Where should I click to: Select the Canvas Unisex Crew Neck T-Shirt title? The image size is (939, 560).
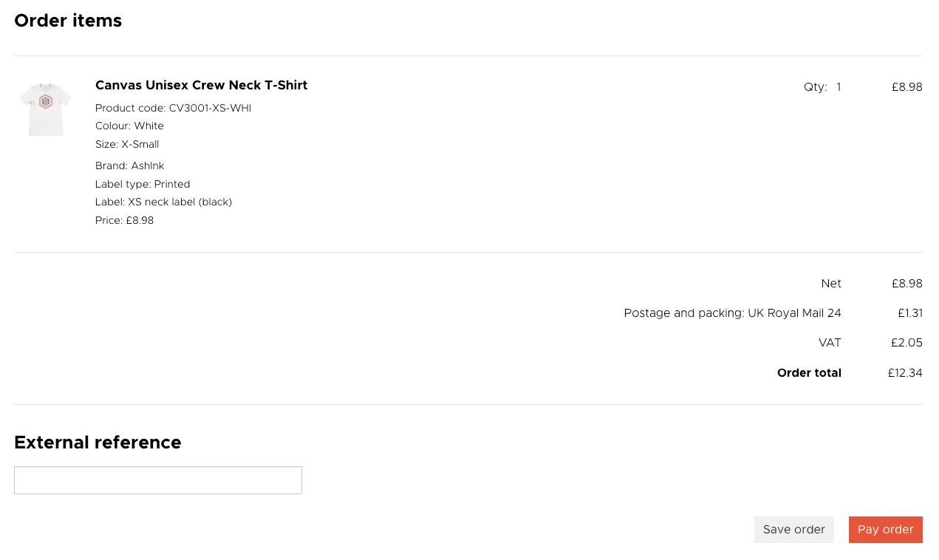coord(201,86)
